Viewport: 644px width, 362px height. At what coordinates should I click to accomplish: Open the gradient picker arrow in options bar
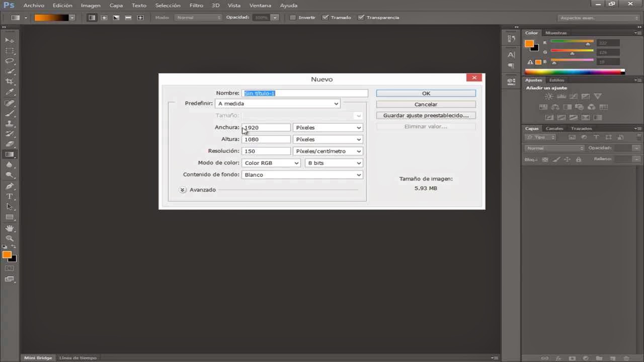tap(72, 18)
